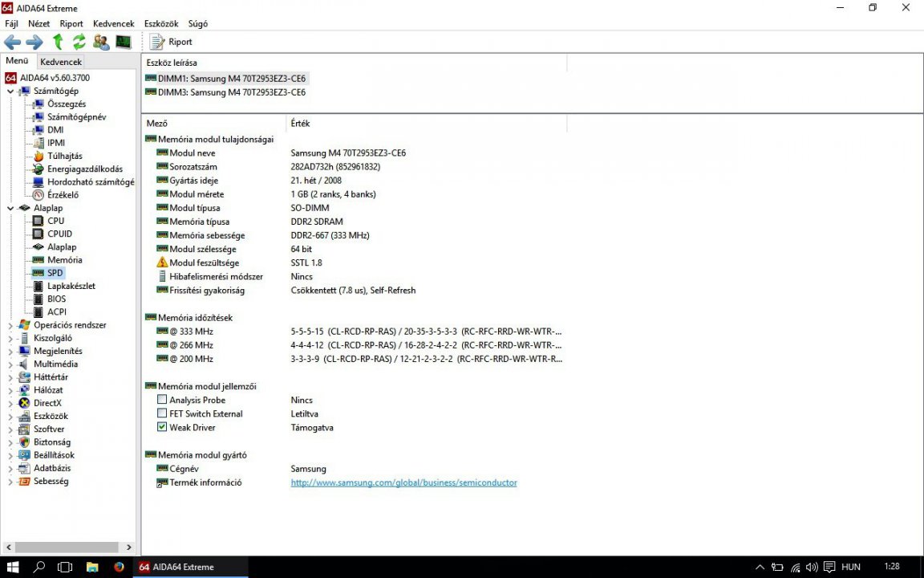Screen dimensions: 924x578
Task: Open the Windows Start button
Action: click(x=12, y=567)
